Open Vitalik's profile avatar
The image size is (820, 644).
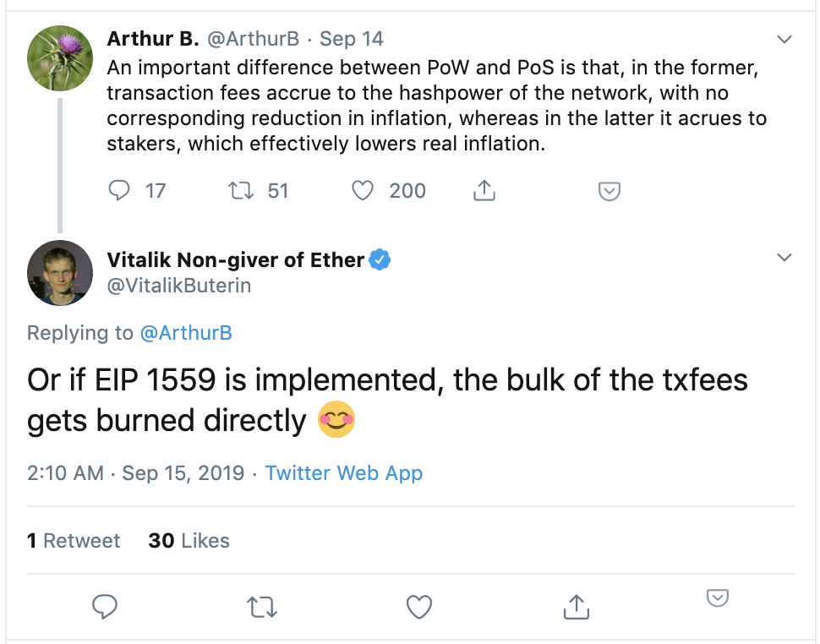(60, 273)
